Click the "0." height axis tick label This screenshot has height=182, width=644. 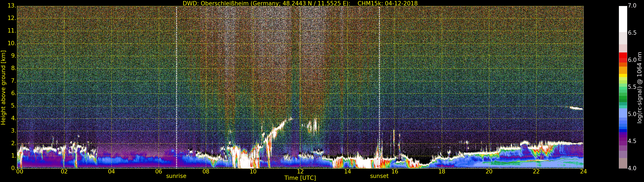pyautogui.click(x=14, y=168)
